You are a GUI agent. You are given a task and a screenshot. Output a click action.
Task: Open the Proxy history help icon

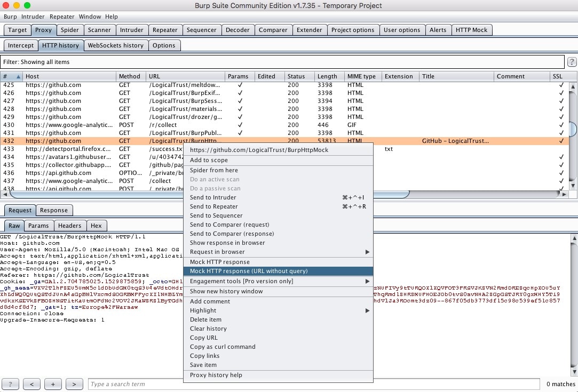point(216,374)
